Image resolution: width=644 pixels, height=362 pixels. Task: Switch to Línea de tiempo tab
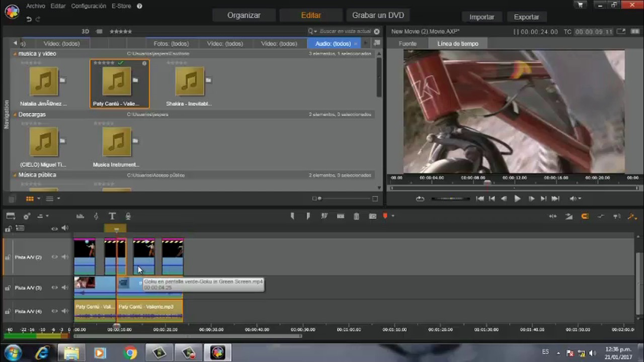458,44
